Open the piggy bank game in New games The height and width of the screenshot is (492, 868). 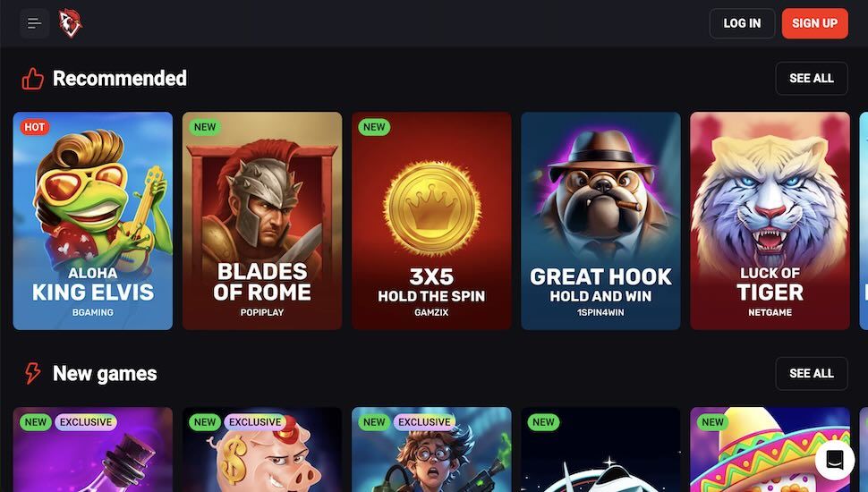pos(262,449)
